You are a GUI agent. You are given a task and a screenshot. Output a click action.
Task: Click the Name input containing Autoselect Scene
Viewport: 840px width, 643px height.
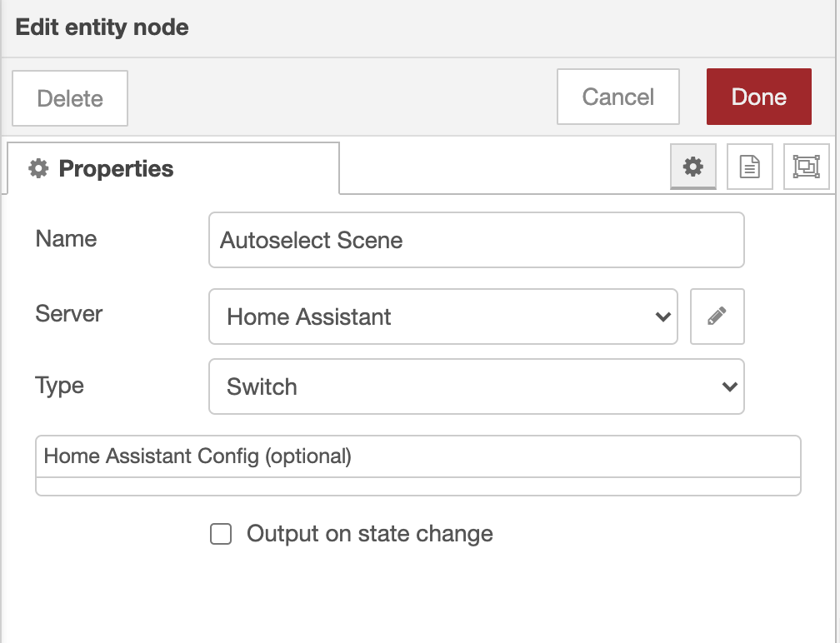point(476,240)
